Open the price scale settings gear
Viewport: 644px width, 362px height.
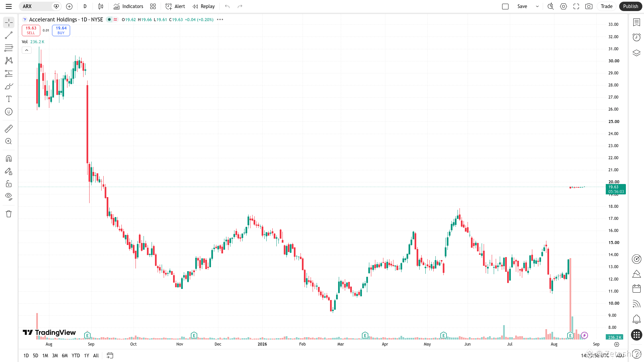tap(616, 344)
